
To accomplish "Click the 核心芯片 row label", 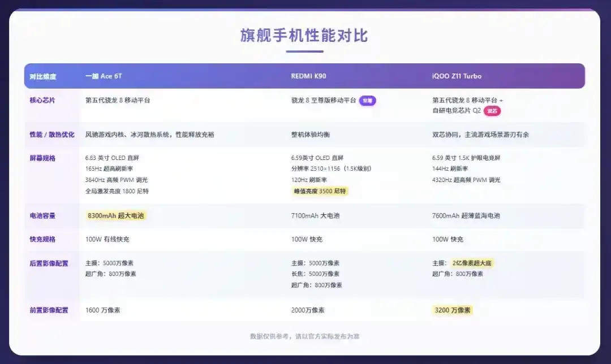I will [42, 100].
